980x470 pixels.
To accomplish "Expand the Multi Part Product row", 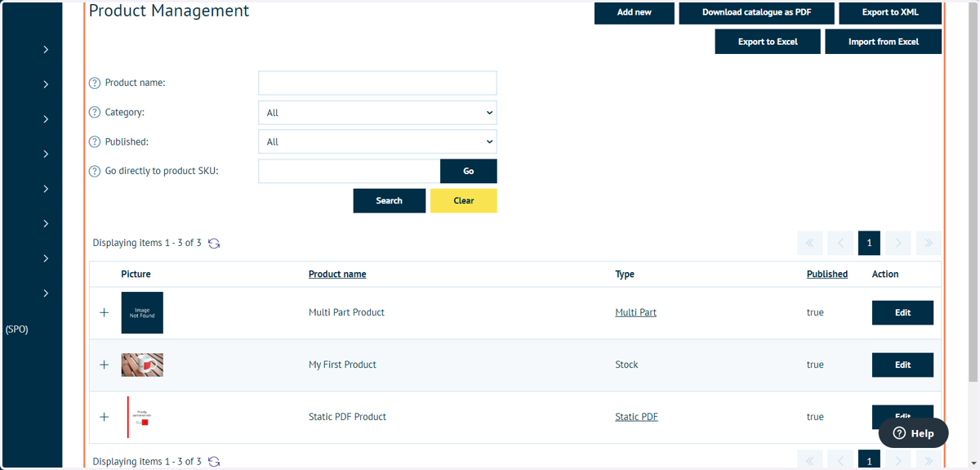I will pos(104,312).
